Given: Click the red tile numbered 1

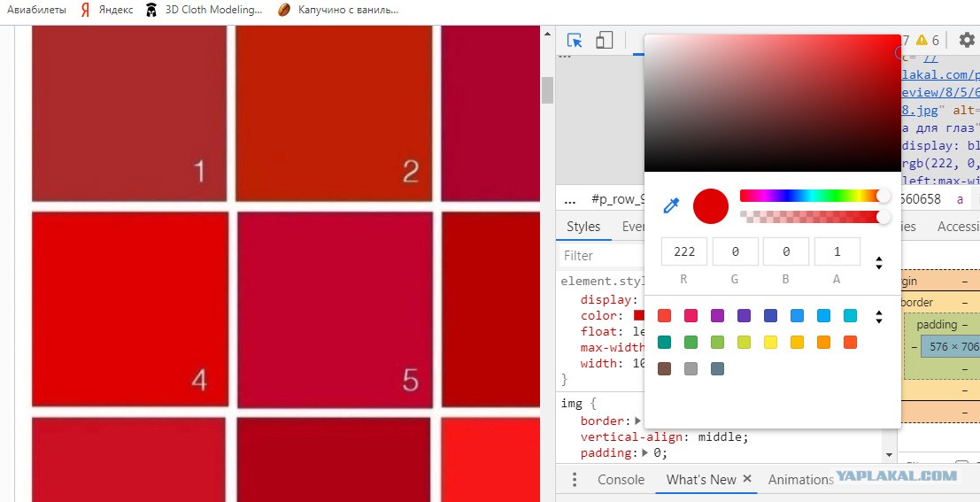Looking at the screenshot, I should point(129,113).
